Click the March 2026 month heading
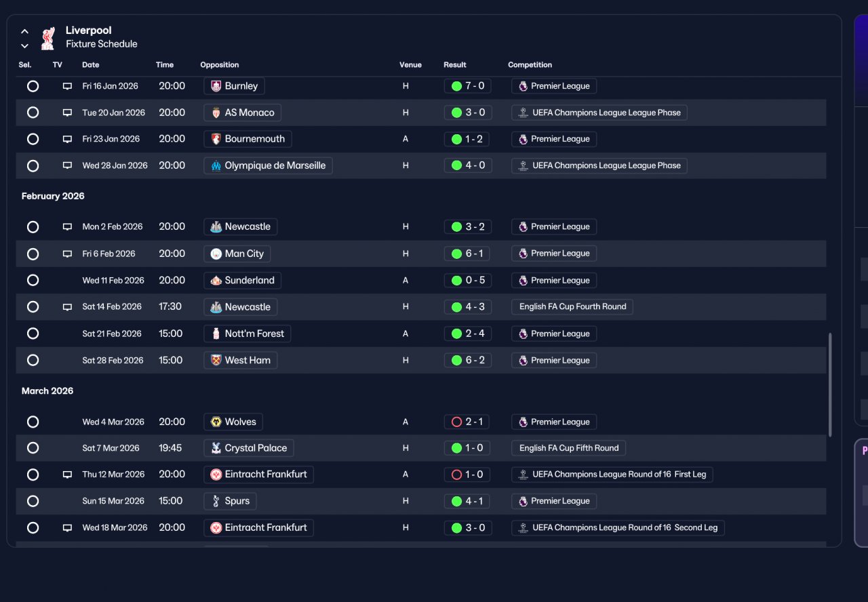This screenshot has width=868, height=602. tap(47, 391)
